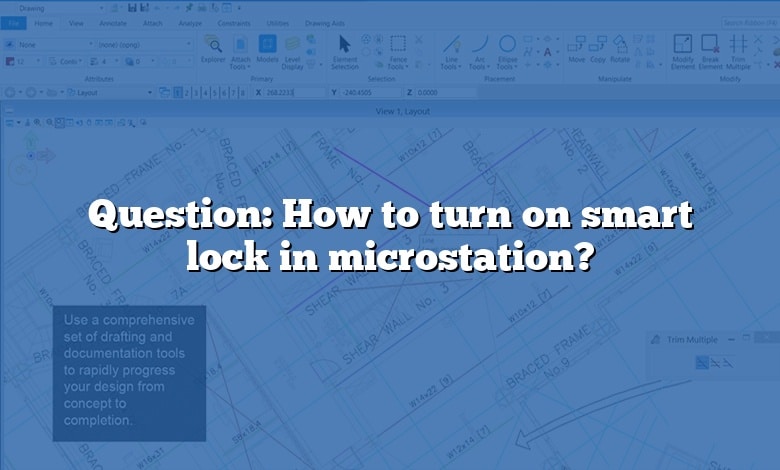Open the File tab

13,23
